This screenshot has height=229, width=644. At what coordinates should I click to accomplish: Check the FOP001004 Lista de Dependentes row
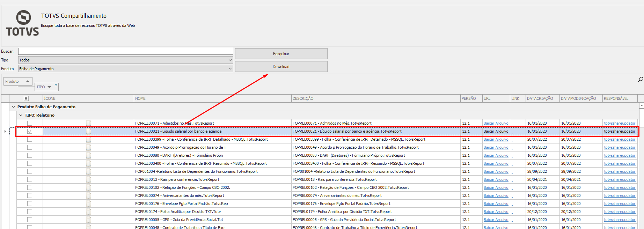click(30, 171)
